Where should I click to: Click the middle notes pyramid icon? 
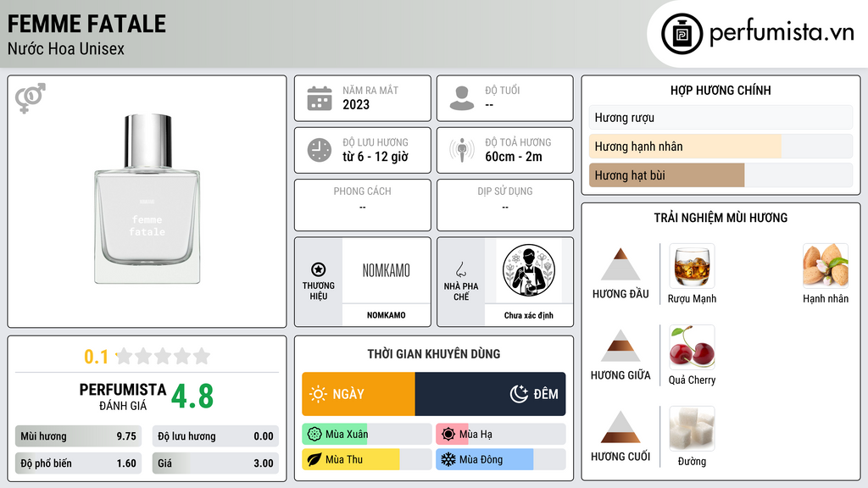tap(620, 346)
